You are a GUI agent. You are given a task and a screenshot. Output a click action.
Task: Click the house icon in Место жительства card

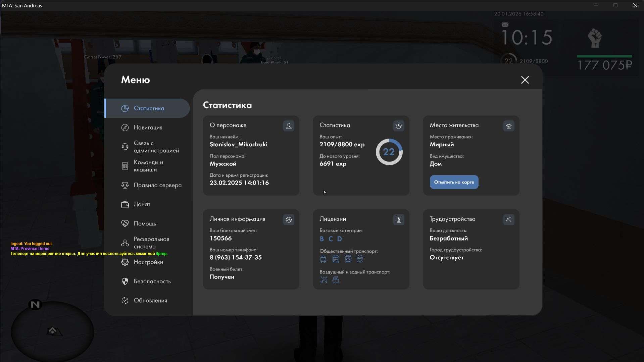509,126
